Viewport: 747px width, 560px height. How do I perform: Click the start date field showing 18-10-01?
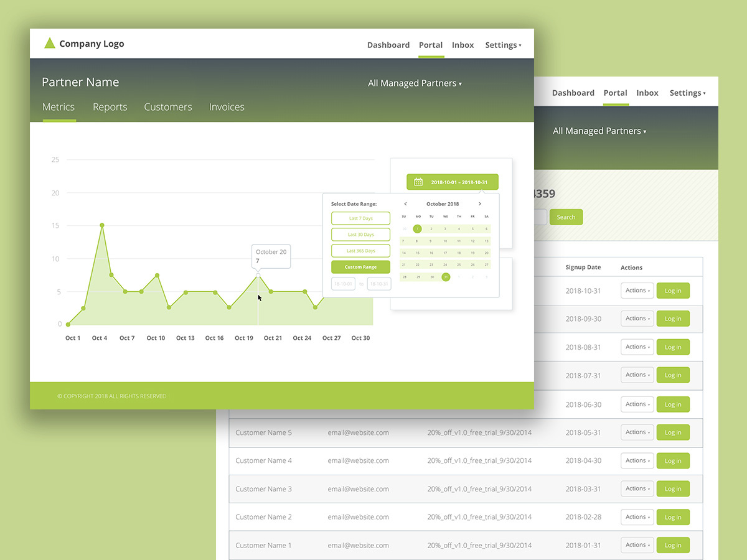click(343, 283)
